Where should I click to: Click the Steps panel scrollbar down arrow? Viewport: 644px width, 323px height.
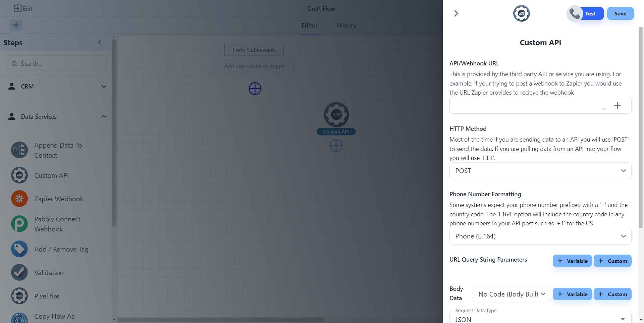114,320
